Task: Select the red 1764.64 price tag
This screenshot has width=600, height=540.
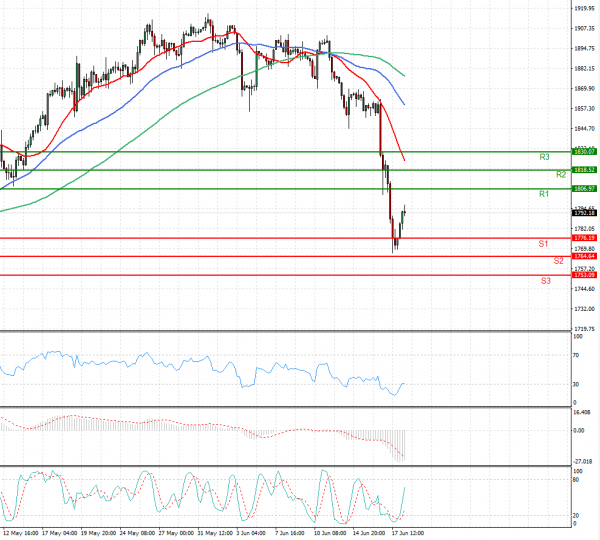Action: pyautogui.click(x=584, y=256)
